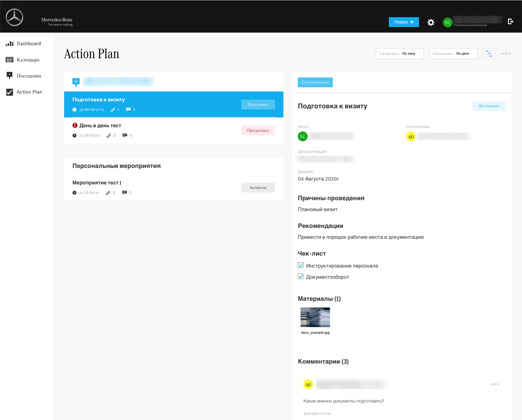Open the sort По дате dropdown
The image size is (522, 420).
click(x=454, y=54)
